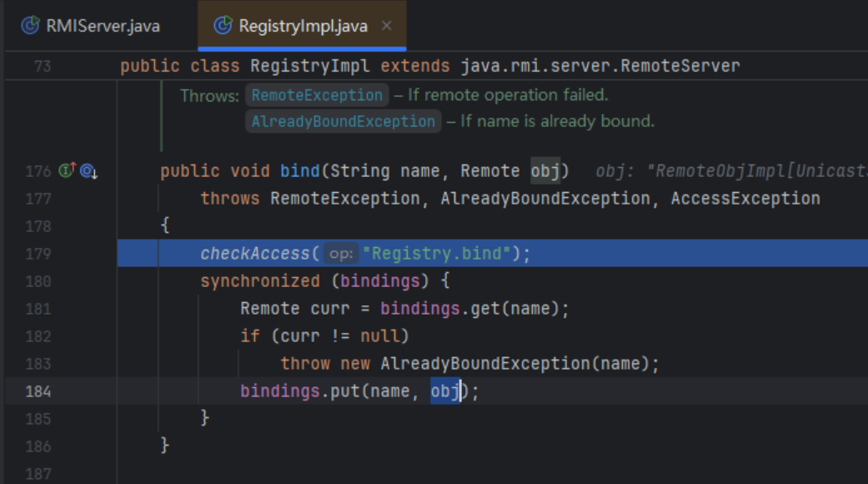The width and height of the screenshot is (868, 484).
Task: Click the bind method name on line 176
Action: 299,171
